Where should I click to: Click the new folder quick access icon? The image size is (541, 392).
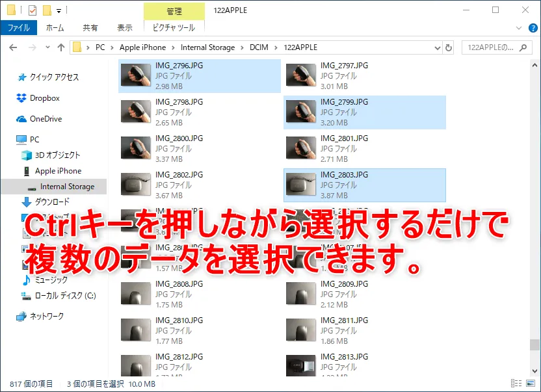coord(47,10)
